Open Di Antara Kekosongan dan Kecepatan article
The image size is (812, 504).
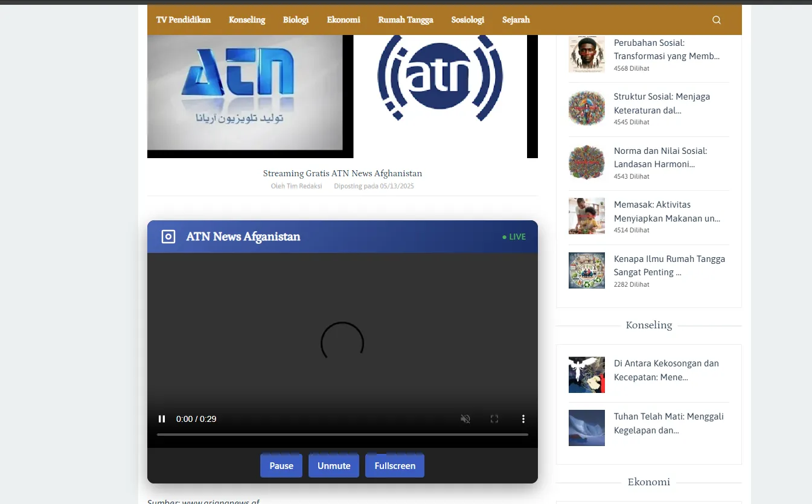tap(667, 370)
